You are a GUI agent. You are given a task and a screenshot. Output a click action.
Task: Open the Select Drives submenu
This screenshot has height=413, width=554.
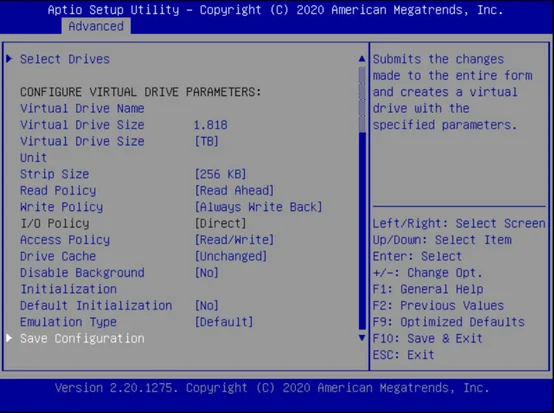click(x=65, y=59)
